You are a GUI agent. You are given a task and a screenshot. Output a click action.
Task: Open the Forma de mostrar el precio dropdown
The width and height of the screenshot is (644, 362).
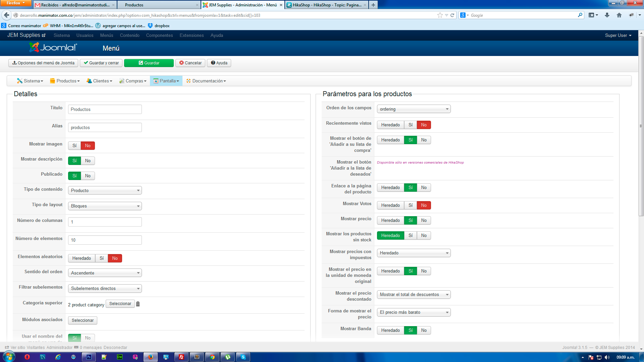tap(414, 312)
